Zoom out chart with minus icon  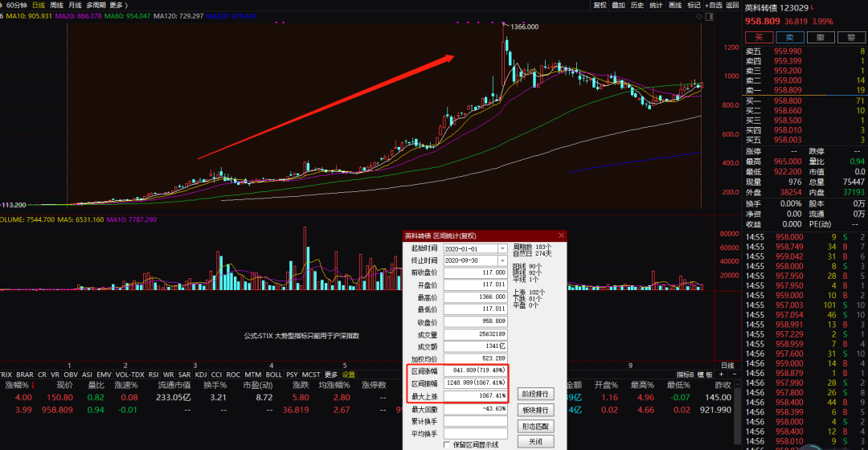[734, 374]
